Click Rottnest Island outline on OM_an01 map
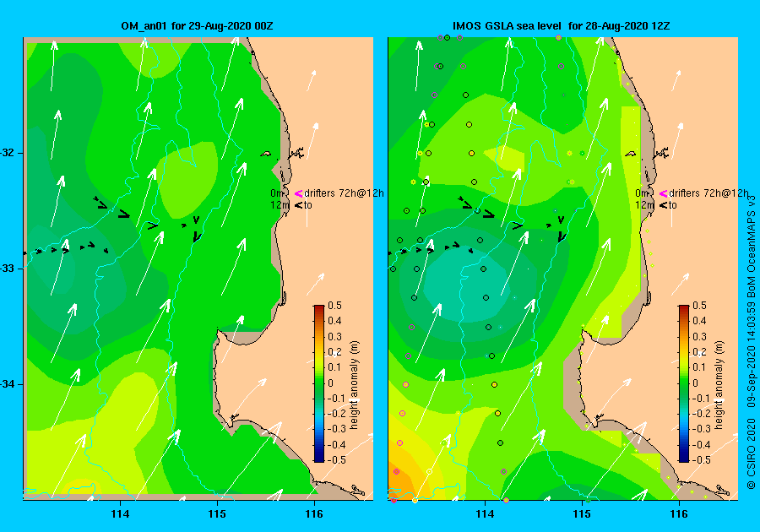The height and width of the screenshot is (532, 760). (266, 154)
